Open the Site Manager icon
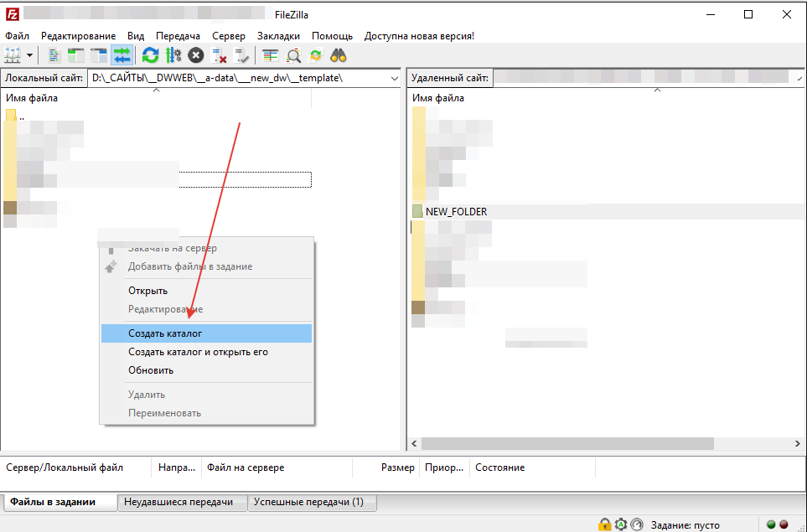Image resolution: width=807 pixels, height=532 pixels. click(x=13, y=55)
